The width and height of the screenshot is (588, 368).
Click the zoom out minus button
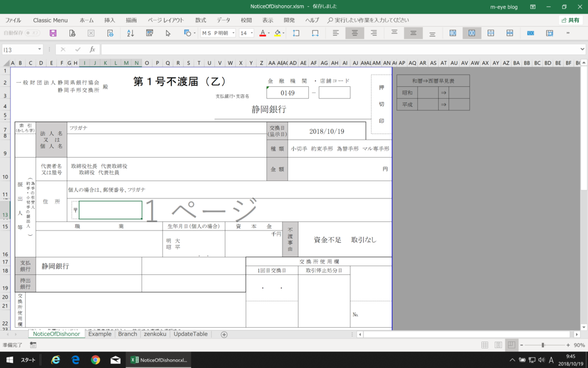coord(521,345)
